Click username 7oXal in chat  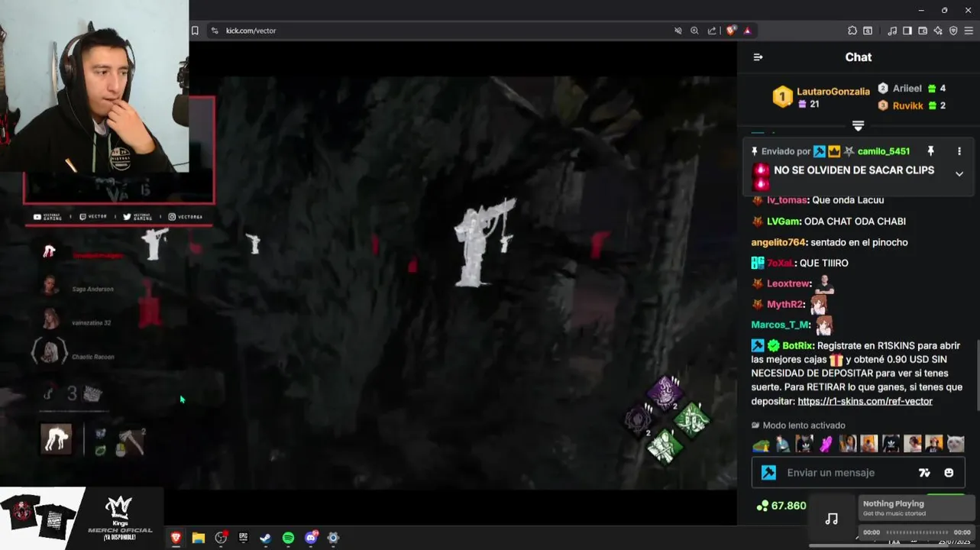(x=780, y=263)
